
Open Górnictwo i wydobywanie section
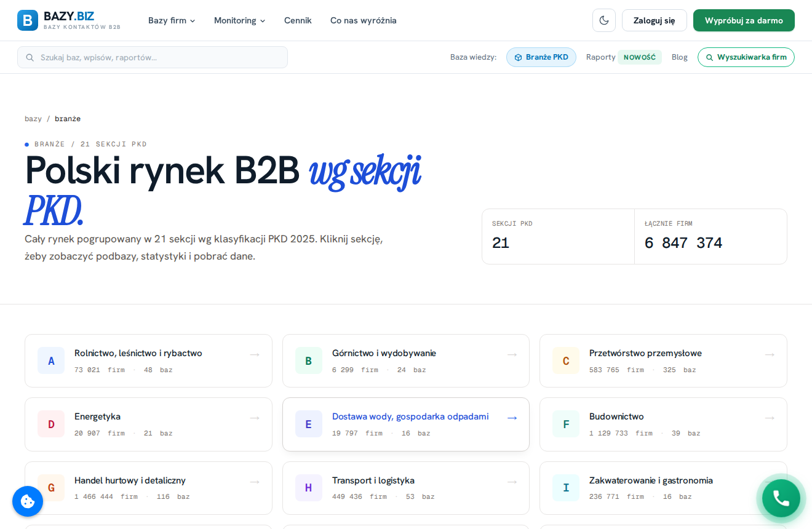[x=384, y=353]
